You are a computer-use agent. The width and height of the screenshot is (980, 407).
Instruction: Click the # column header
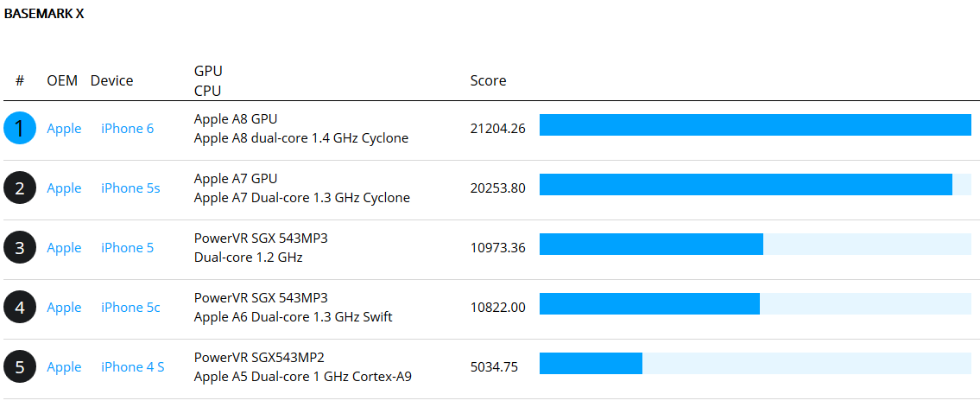[x=20, y=80]
